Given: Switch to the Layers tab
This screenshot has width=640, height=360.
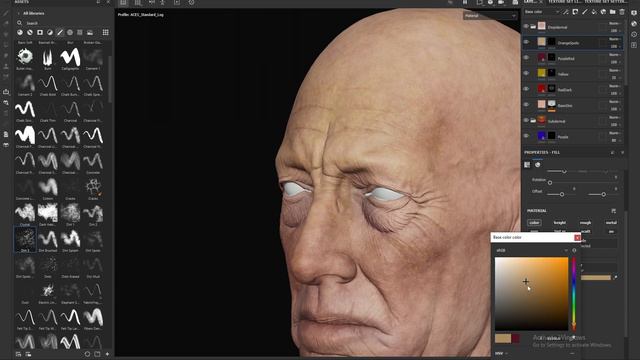Looking at the screenshot, I should (x=530, y=2).
